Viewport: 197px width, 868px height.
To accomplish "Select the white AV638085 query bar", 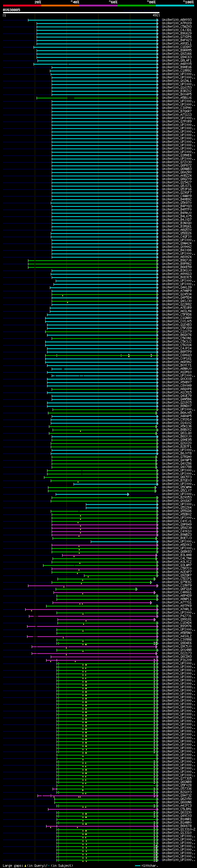I will (81, 13).
